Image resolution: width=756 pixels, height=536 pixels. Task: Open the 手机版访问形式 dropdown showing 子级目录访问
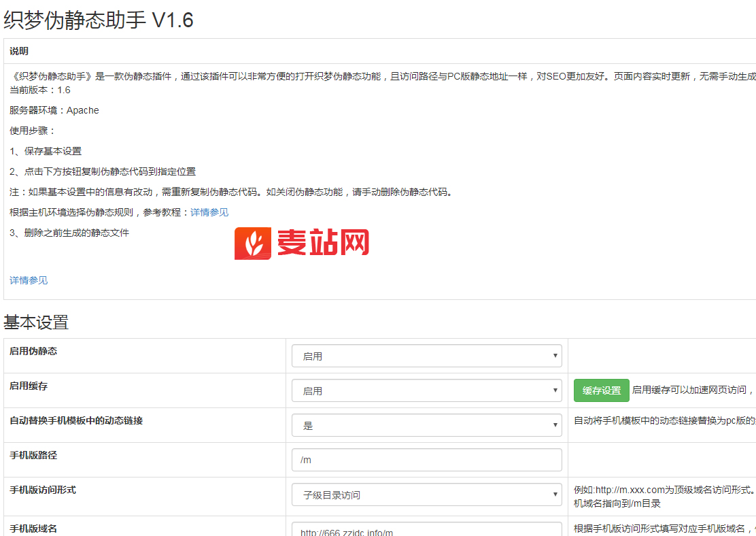[x=426, y=495]
